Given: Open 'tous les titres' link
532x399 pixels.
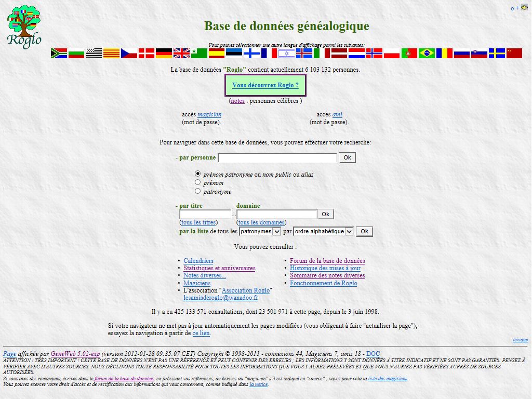Looking at the screenshot, I should (198, 222).
